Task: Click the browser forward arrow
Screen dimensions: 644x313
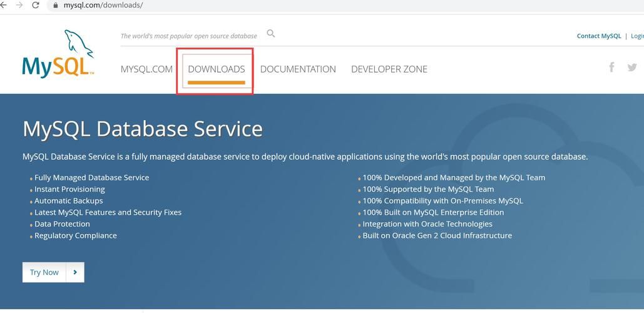Action: coord(19,6)
